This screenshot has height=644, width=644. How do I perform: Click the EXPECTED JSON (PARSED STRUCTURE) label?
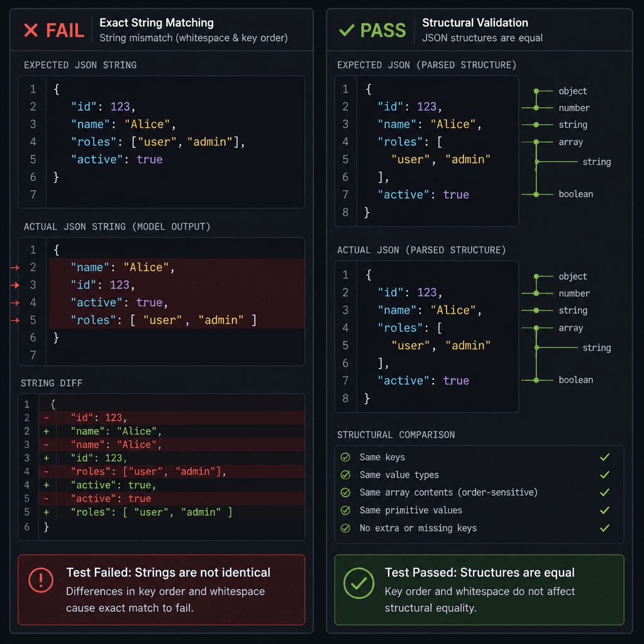point(427,65)
